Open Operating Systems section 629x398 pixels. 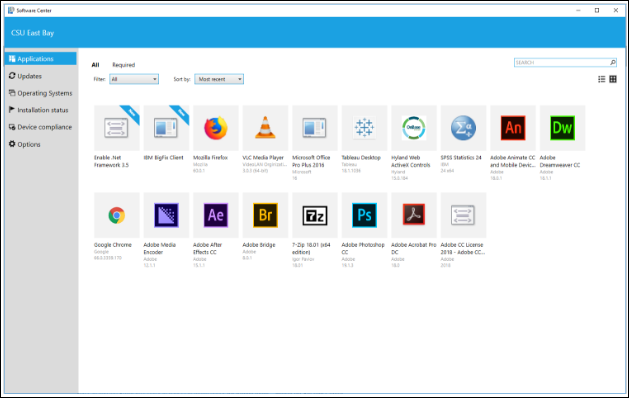click(41, 93)
